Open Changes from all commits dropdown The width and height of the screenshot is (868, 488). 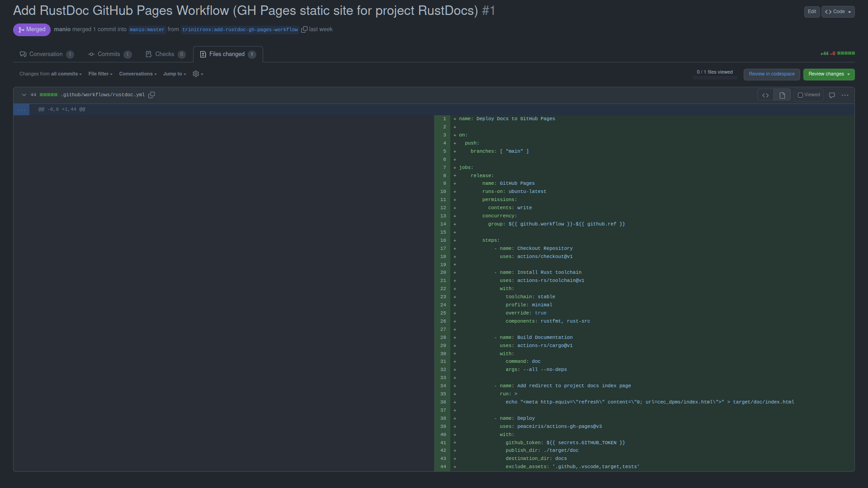50,74
